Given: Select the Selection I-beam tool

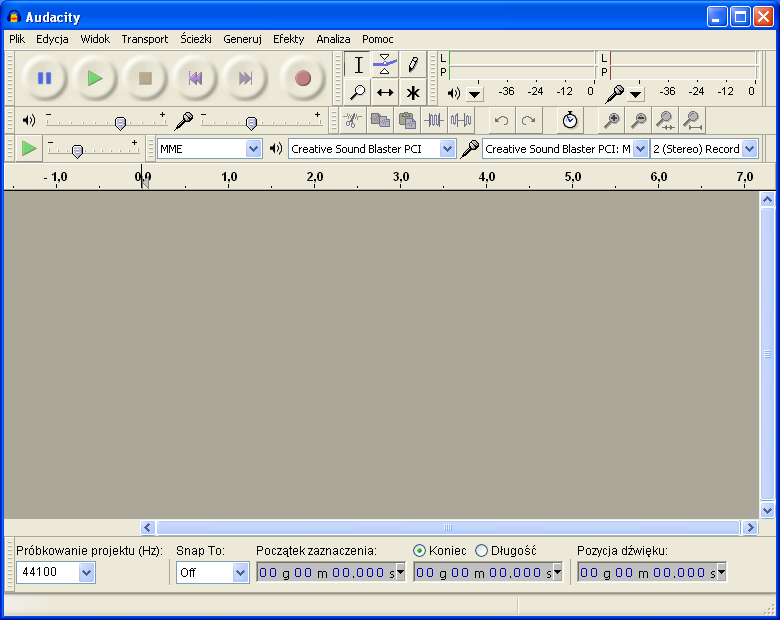Looking at the screenshot, I should [x=358, y=65].
